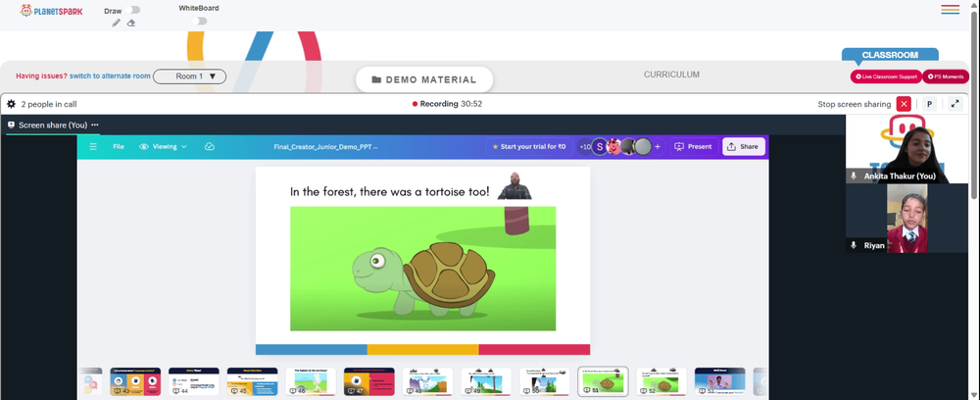Open slide thumbnail 52
This screenshot has width=980, height=400.
(x=661, y=381)
